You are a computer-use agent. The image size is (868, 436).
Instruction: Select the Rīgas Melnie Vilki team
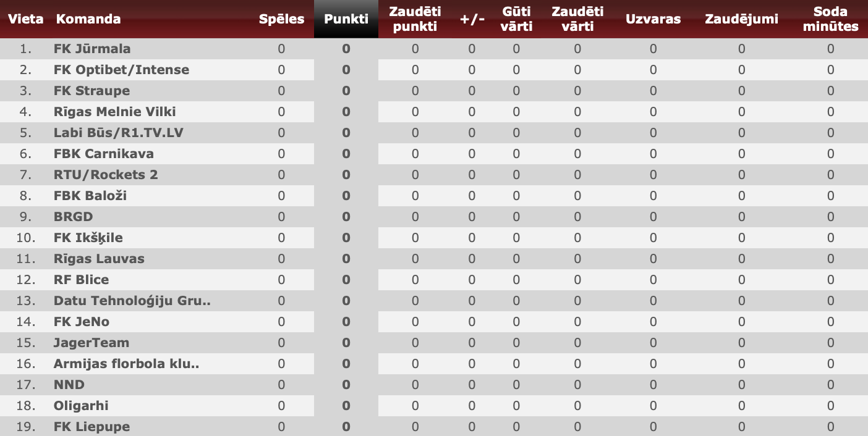[114, 112]
